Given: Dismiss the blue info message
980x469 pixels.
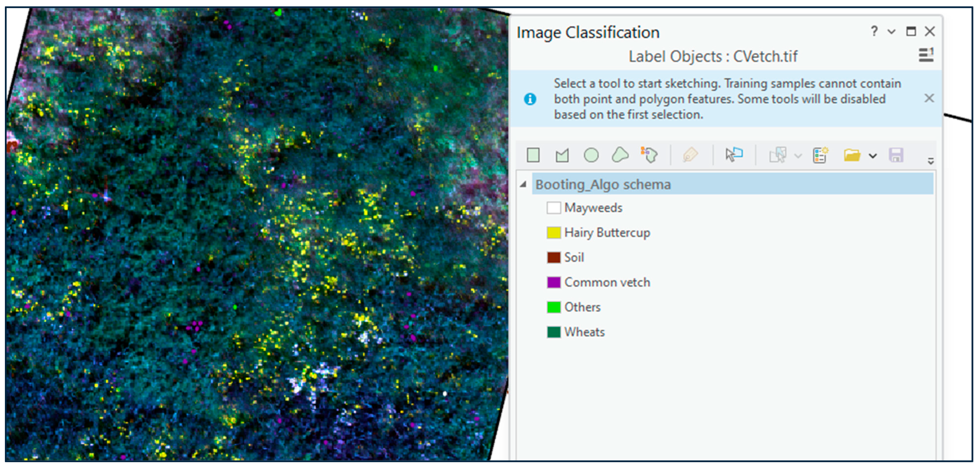Looking at the screenshot, I should coord(929,99).
